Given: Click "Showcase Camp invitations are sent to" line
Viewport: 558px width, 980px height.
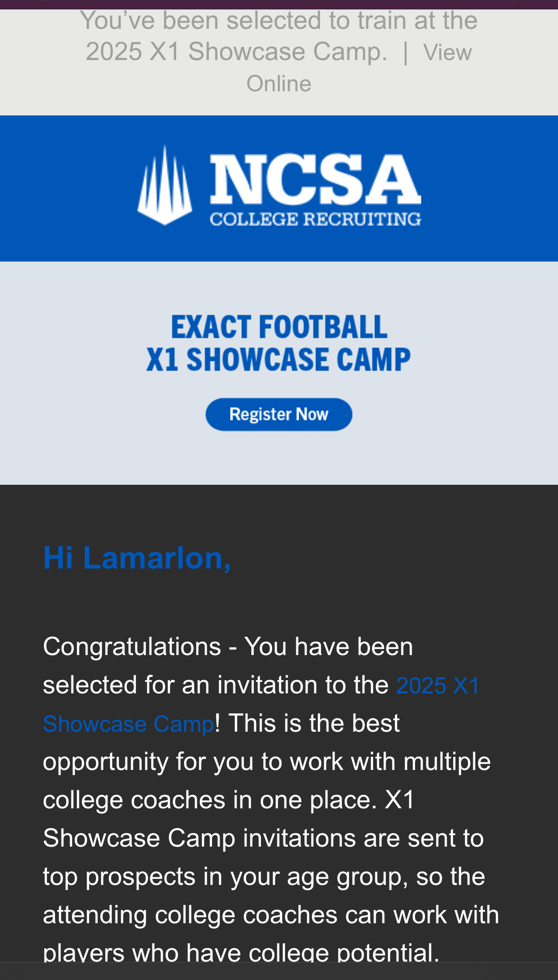Looking at the screenshot, I should coord(263,838).
